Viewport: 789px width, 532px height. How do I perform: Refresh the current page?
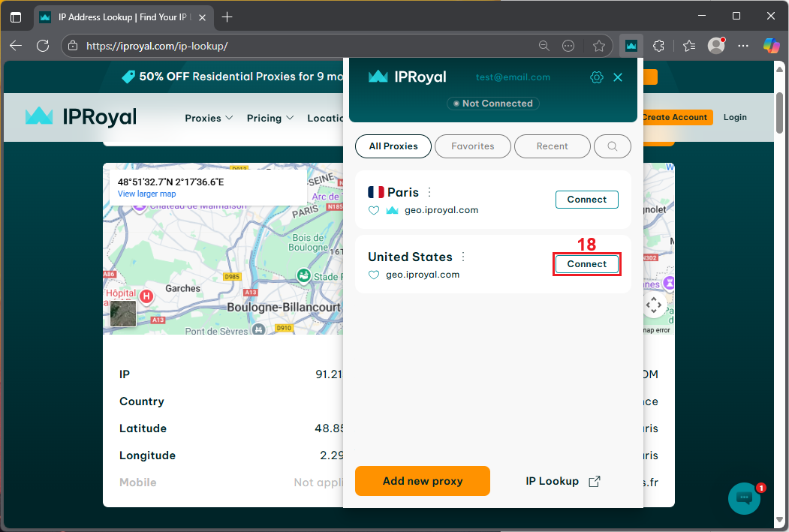43,46
